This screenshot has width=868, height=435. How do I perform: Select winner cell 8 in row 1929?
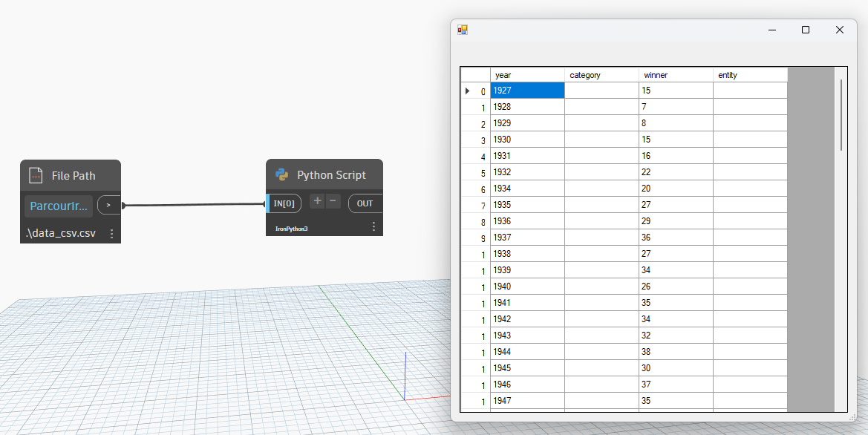(676, 123)
